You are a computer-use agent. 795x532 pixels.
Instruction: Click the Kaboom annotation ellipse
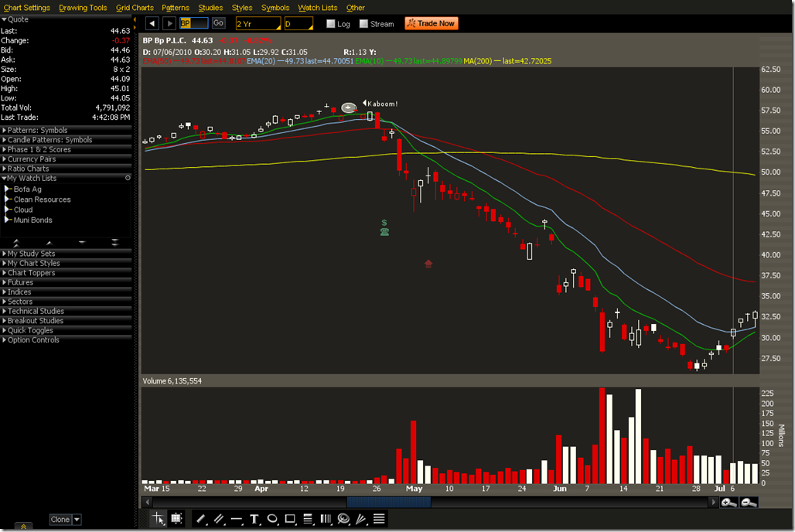coord(348,107)
